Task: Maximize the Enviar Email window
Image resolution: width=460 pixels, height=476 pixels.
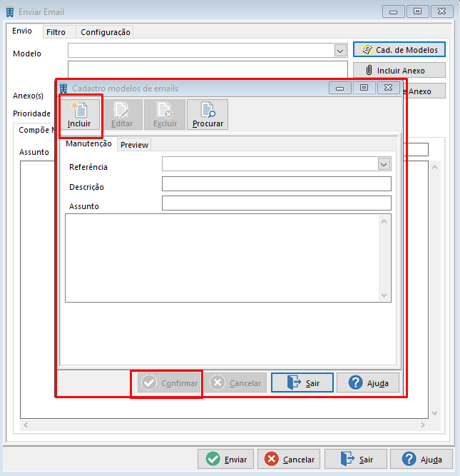Action: point(417,11)
